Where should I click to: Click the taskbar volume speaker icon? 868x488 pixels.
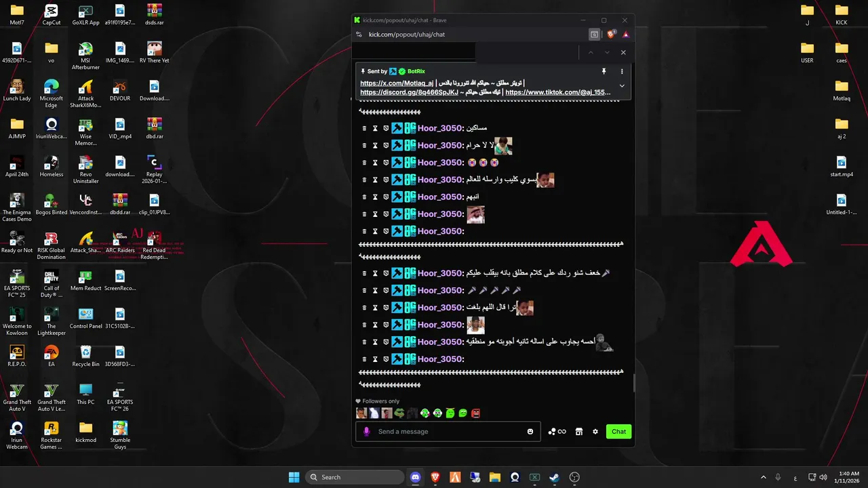click(823, 477)
